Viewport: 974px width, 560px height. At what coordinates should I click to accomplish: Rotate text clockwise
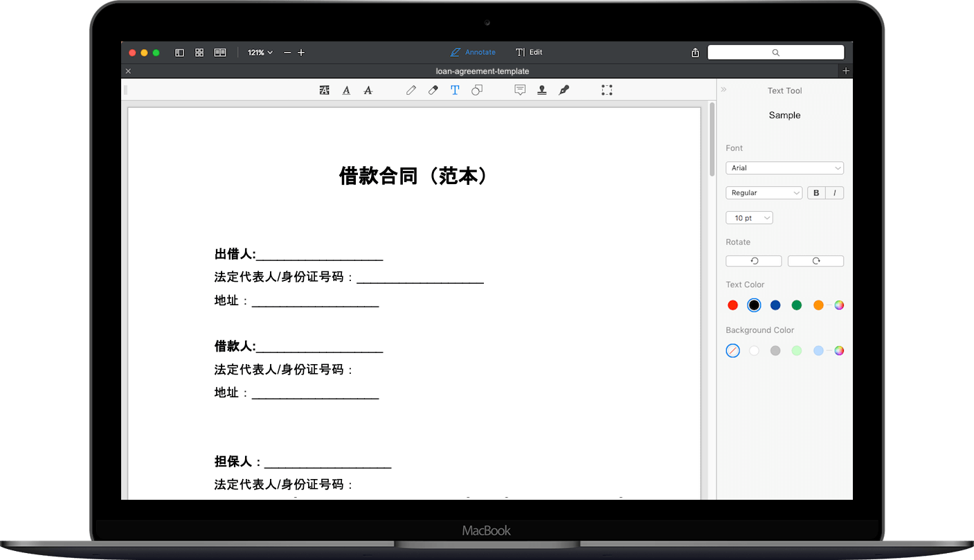click(x=815, y=261)
